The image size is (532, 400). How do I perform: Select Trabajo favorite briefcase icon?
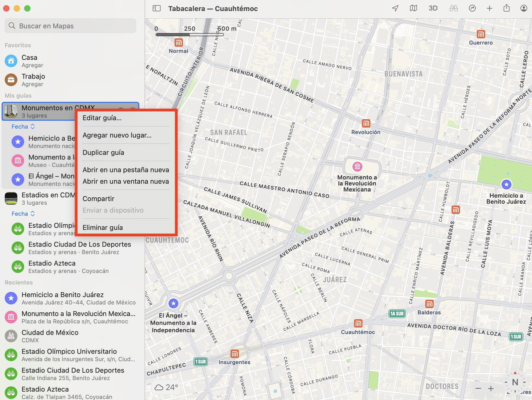11,80
